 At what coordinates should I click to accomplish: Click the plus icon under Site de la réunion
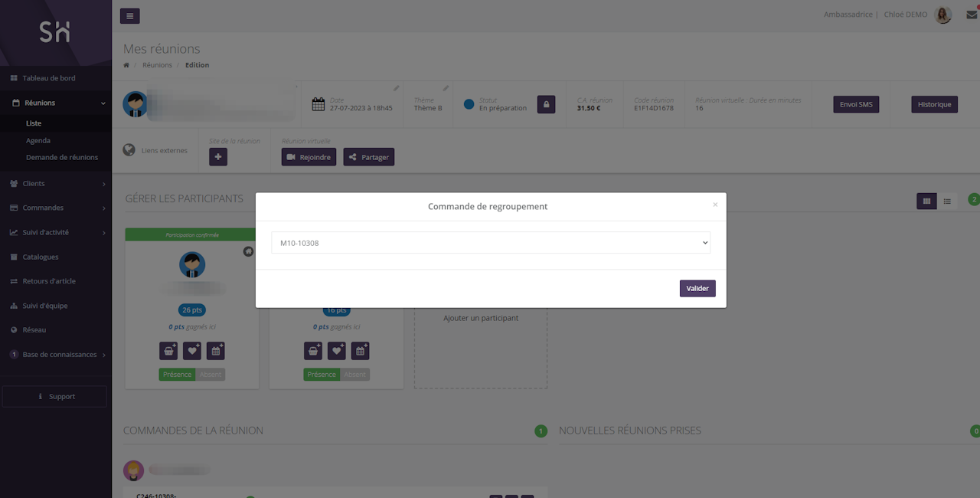pos(218,157)
